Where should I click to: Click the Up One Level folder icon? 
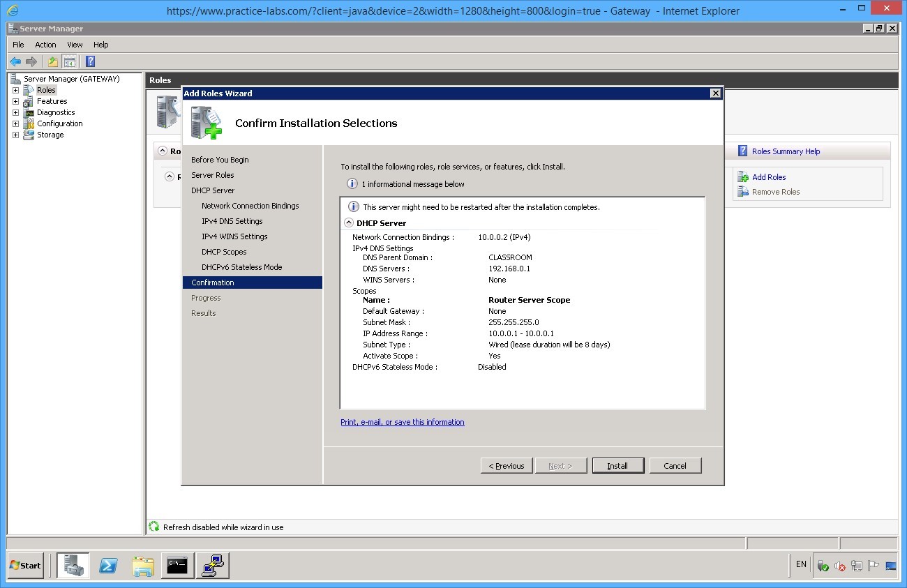point(53,61)
